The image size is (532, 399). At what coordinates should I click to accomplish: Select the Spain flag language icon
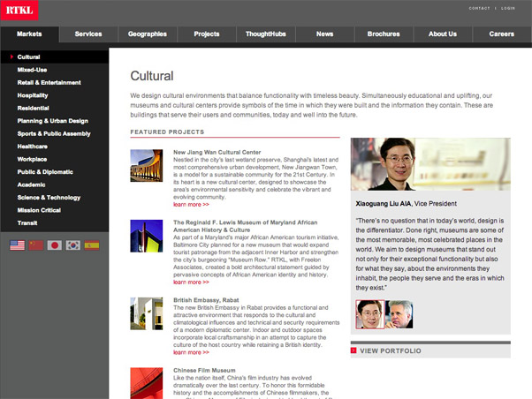[92, 245]
